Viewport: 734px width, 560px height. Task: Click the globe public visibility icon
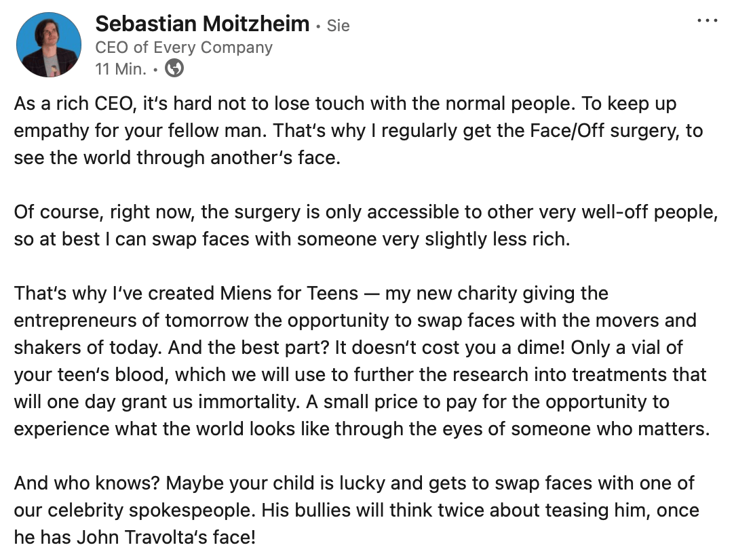174,68
